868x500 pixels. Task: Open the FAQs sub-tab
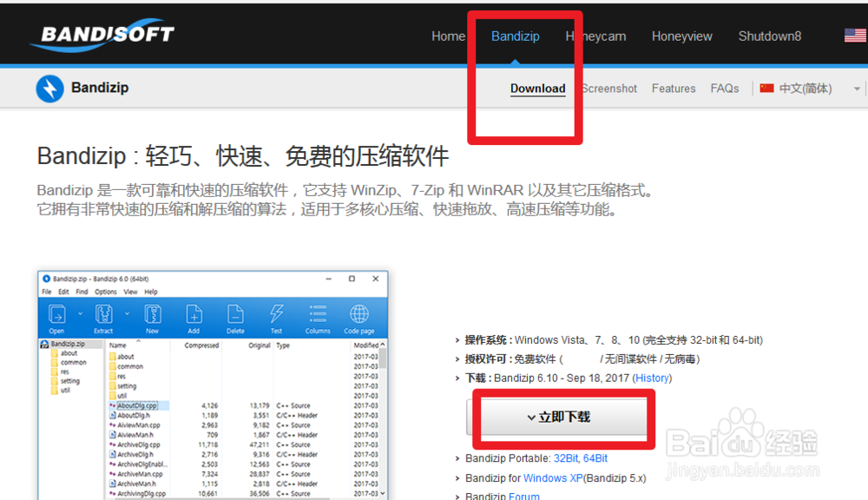coord(725,89)
